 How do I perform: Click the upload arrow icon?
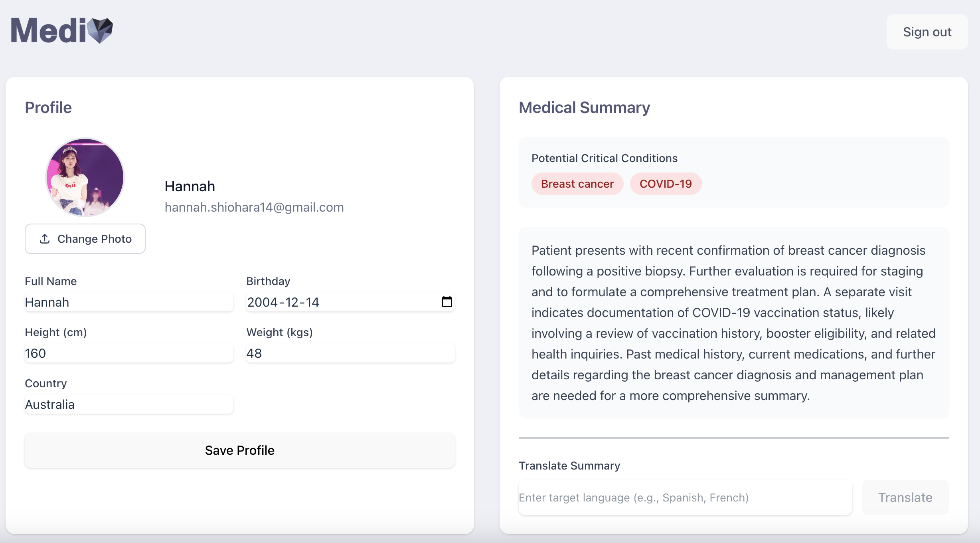(x=45, y=239)
